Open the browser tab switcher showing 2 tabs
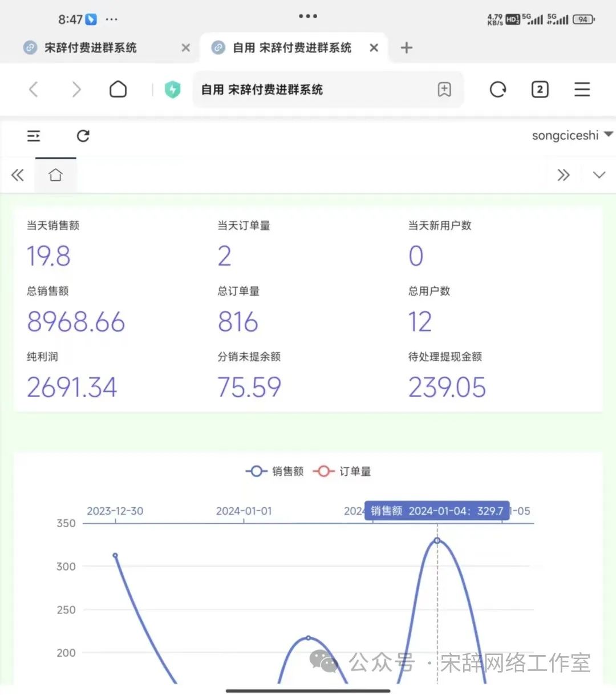The image size is (616, 695). click(539, 89)
